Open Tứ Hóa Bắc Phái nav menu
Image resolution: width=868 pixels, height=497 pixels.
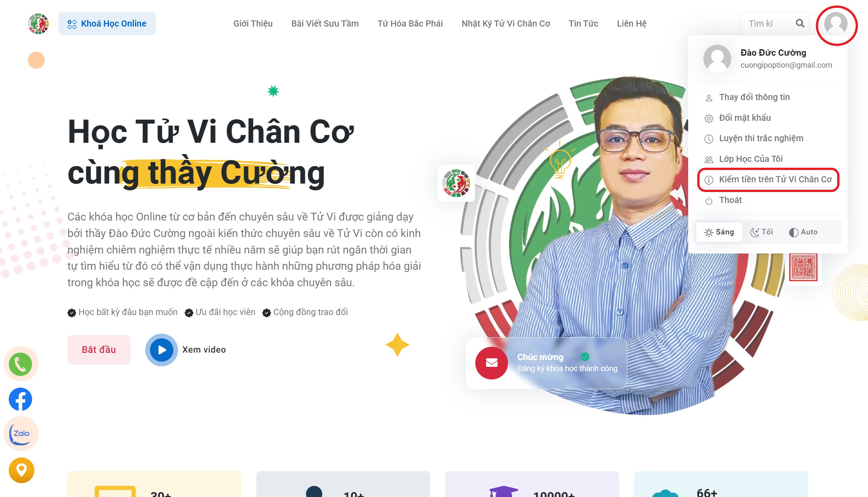(x=410, y=24)
